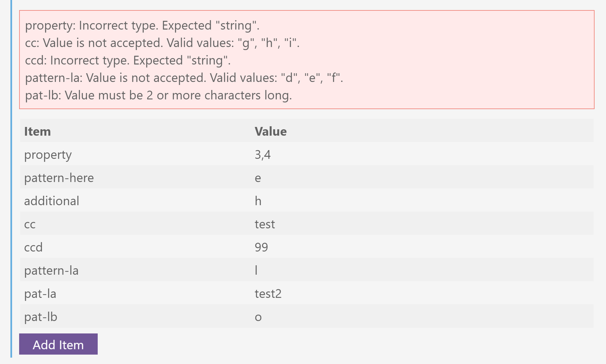The image size is (606, 364).
Task: Click the Item column header
Action: pos(37,131)
